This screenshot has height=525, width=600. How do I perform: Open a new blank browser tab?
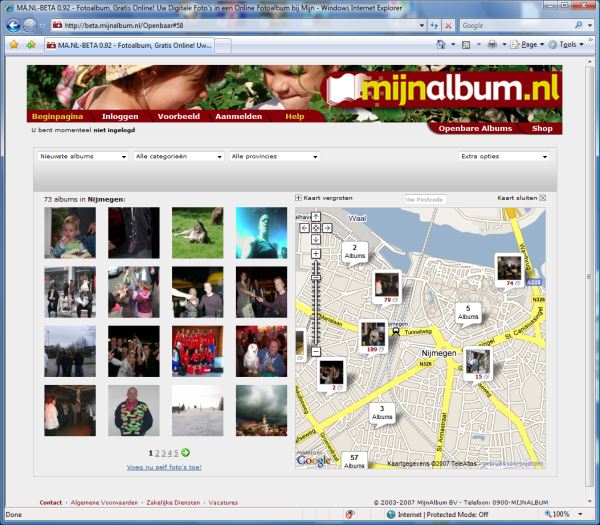[223, 46]
